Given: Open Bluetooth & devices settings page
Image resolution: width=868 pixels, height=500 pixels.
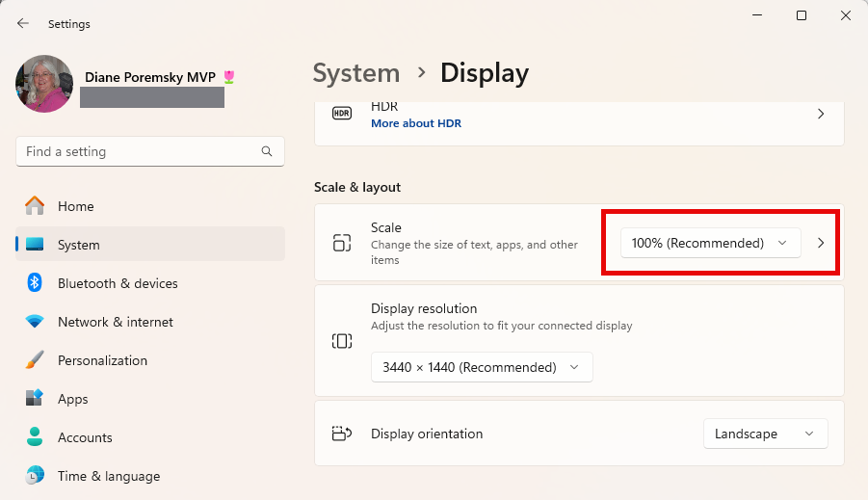Looking at the screenshot, I should [x=118, y=283].
